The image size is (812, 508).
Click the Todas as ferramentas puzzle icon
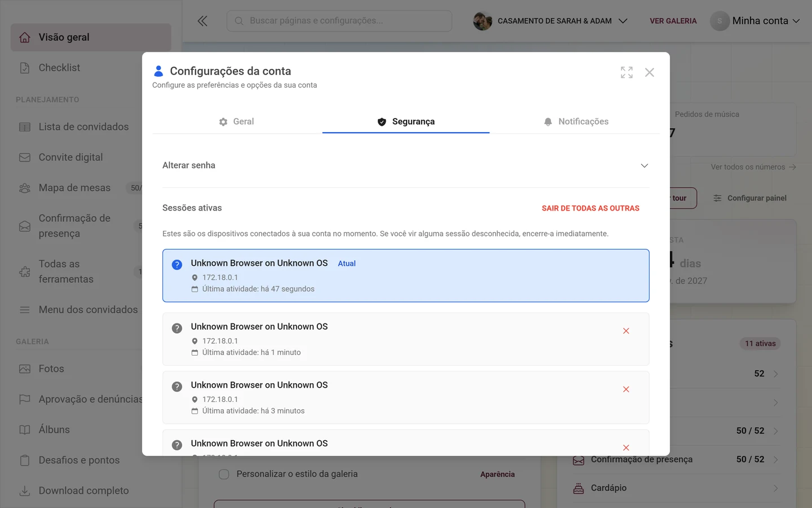point(25,272)
